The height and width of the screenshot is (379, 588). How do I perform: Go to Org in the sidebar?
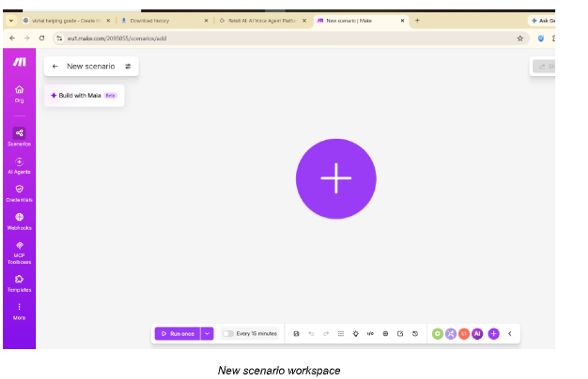point(19,94)
